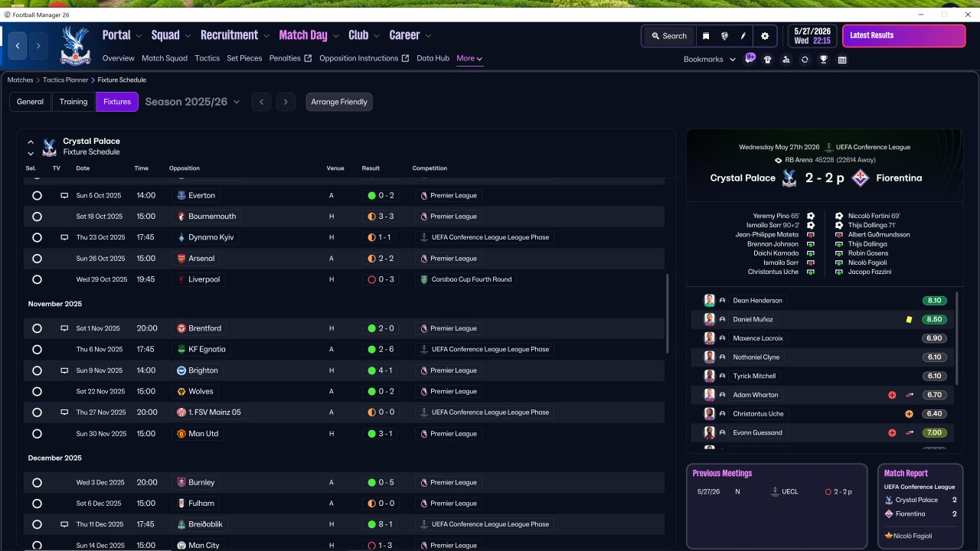Image resolution: width=980 pixels, height=551 pixels.
Task: Go forward with the right arrow navigation button
Action: click(38, 45)
